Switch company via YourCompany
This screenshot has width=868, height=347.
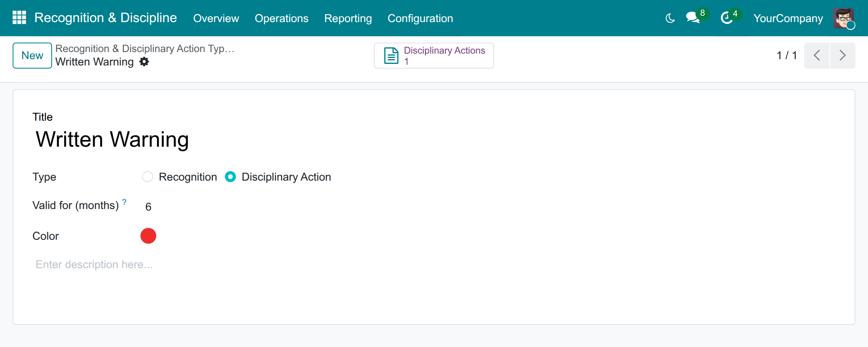(788, 18)
